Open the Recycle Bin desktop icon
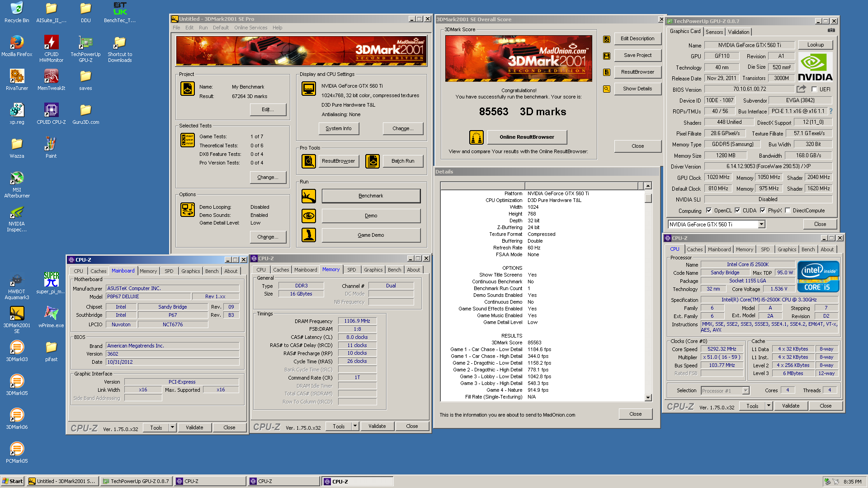868x488 pixels. 17,12
